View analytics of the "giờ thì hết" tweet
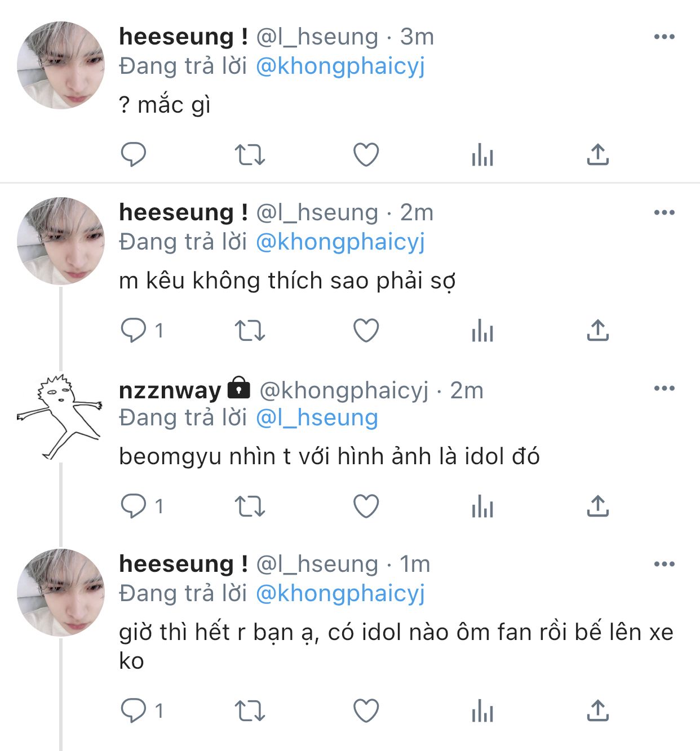700x751 pixels. tap(482, 711)
